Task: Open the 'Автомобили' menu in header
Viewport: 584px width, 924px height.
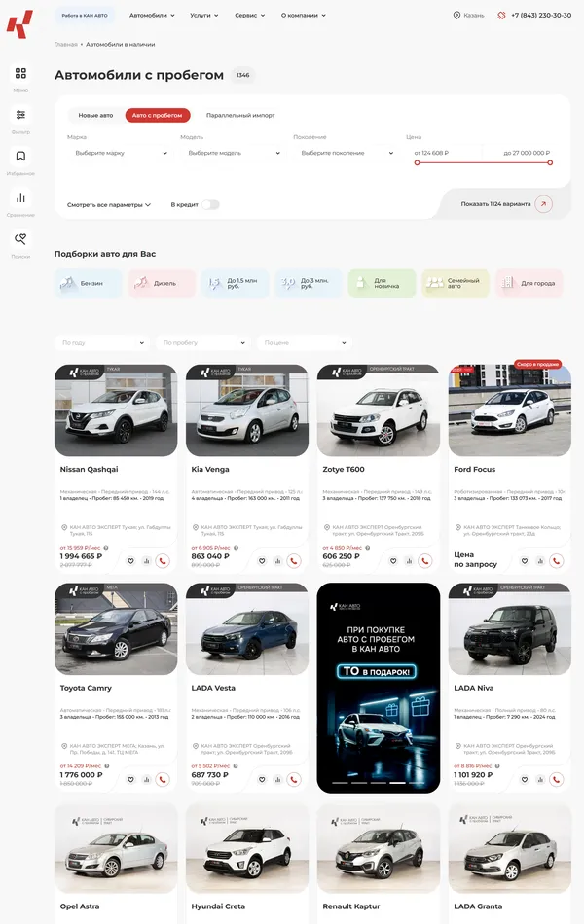Action: pos(152,16)
